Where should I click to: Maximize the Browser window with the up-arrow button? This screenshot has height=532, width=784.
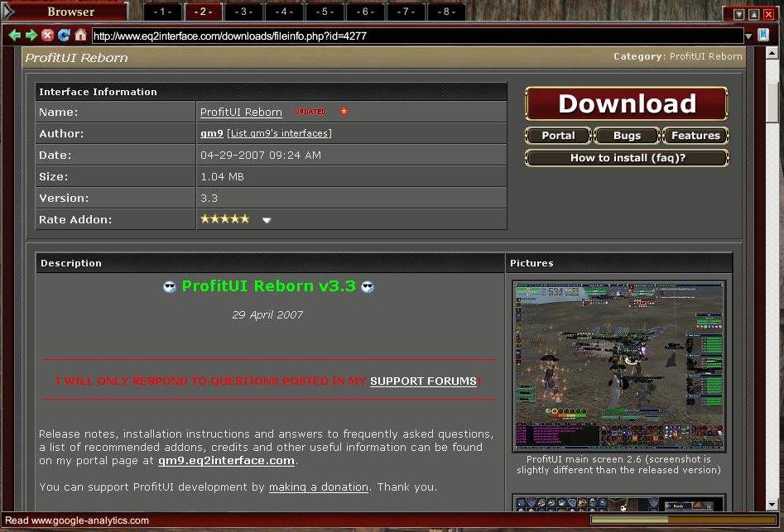754,14
